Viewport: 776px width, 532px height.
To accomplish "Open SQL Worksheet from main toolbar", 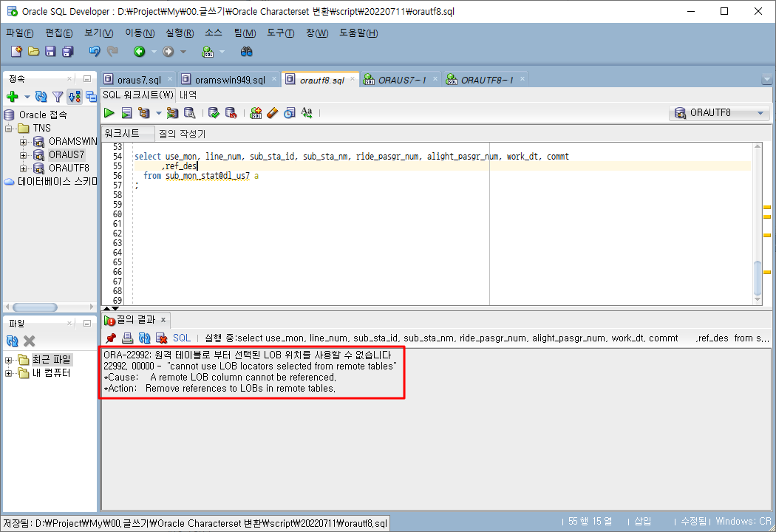I will [x=208, y=52].
